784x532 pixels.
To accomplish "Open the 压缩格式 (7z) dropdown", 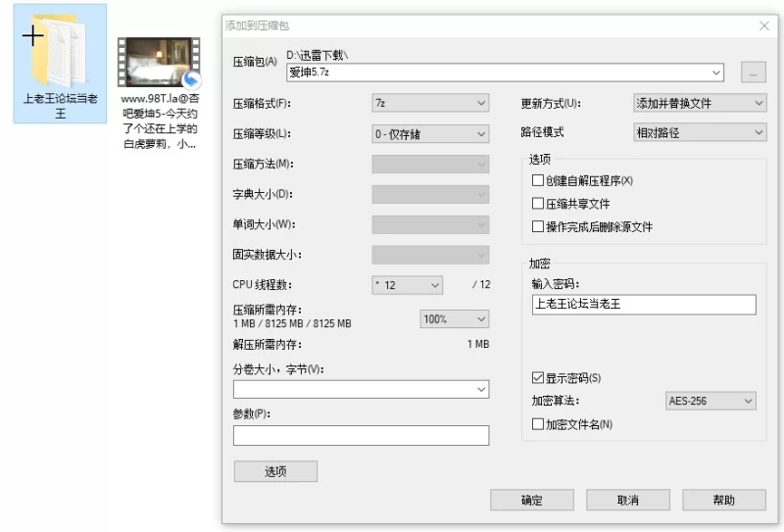I will pyautogui.click(x=430, y=103).
